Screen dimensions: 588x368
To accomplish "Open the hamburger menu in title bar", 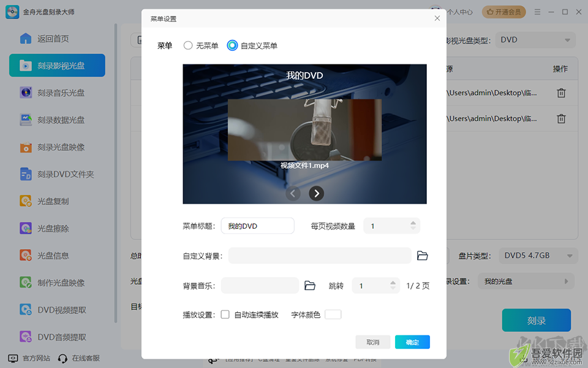I will [x=537, y=12].
